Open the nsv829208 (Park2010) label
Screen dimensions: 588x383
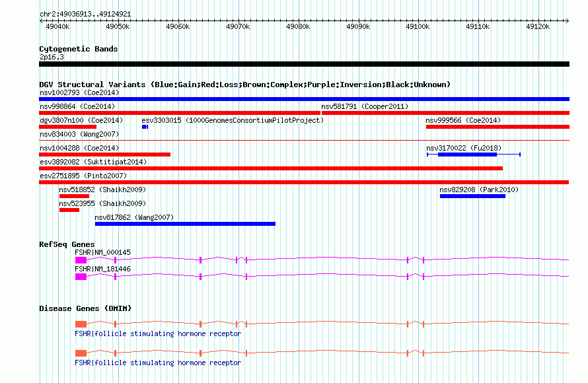(479, 190)
